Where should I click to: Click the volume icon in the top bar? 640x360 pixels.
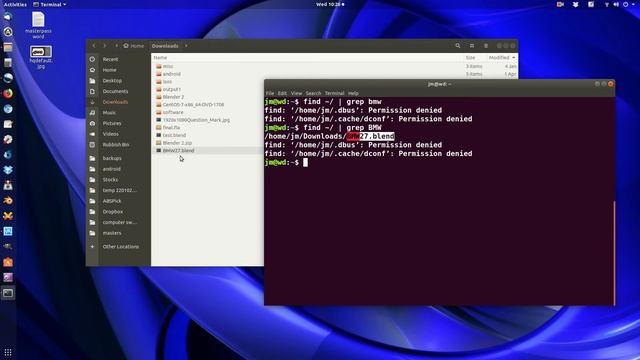click(616, 4)
